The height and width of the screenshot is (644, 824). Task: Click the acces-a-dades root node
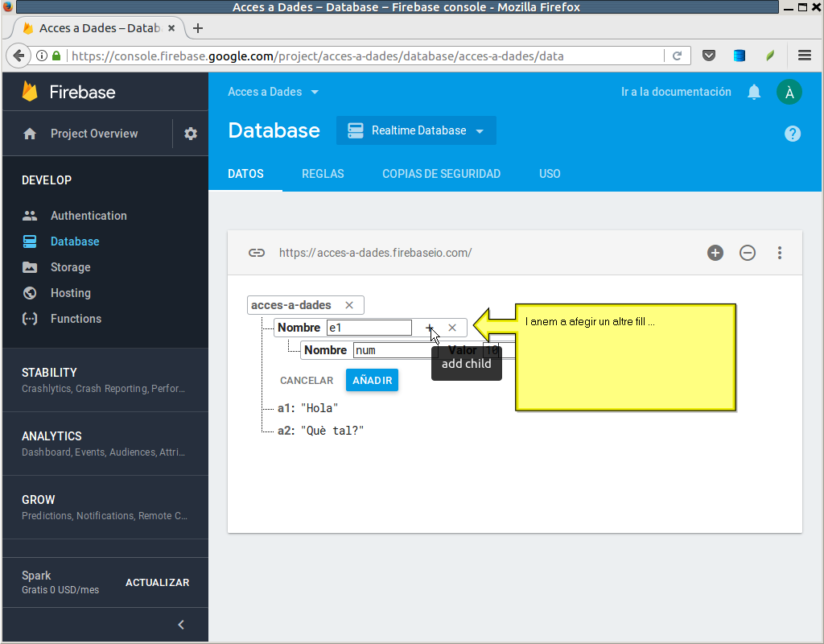click(x=291, y=305)
